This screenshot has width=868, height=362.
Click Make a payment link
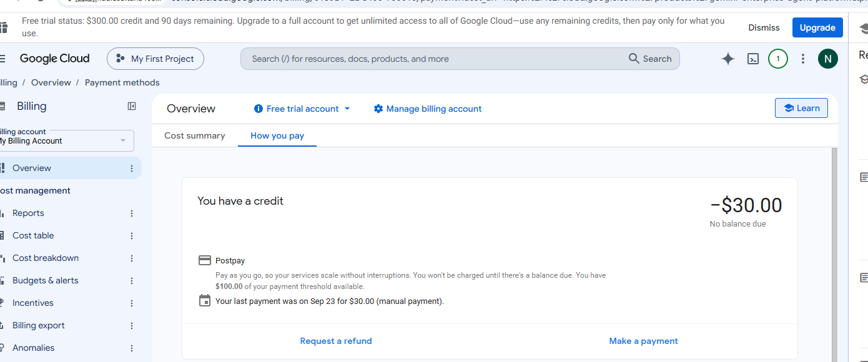(x=643, y=341)
